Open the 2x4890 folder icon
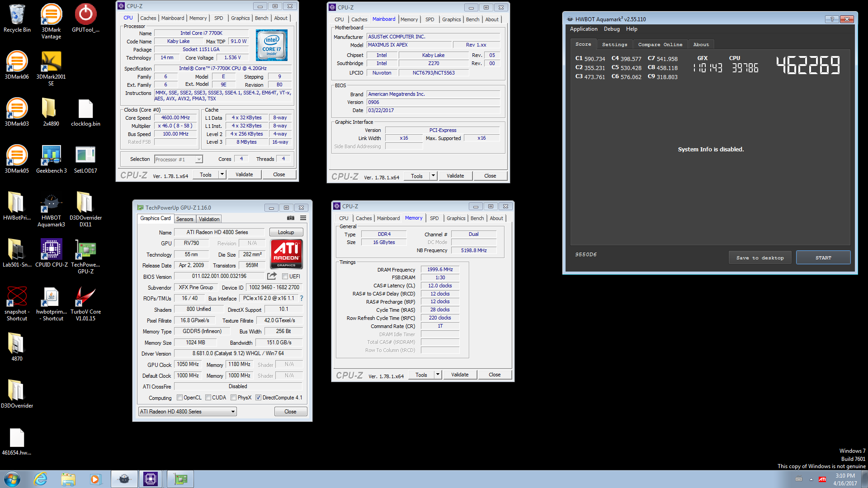The height and width of the screenshot is (488, 868). tap(51, 112)
